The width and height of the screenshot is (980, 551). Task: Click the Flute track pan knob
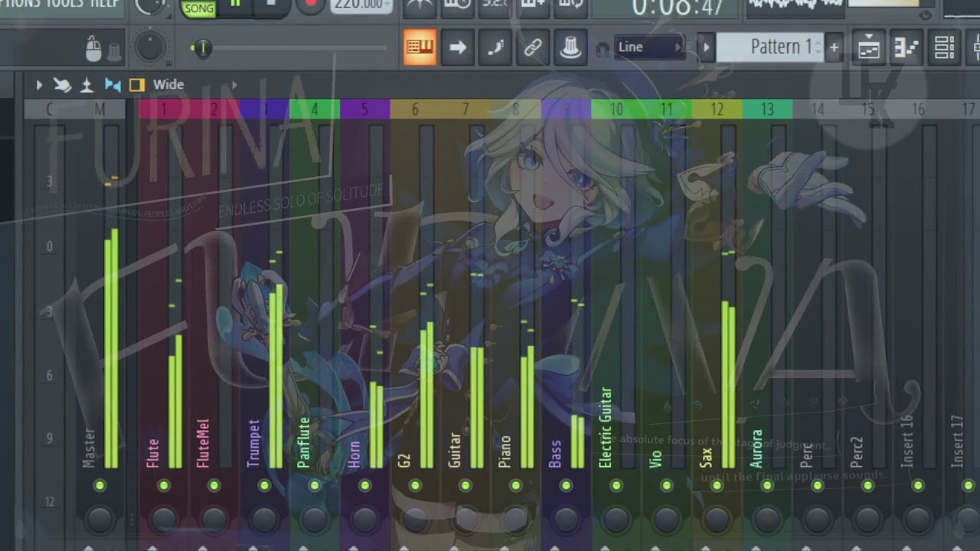pyautogui.click(x=163, y=520)
